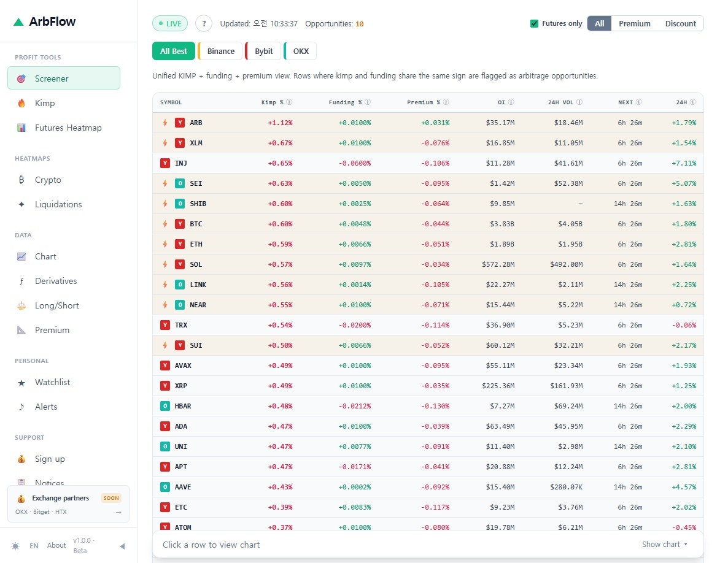Viewport: 728px width, 563px height.
Task: Toggle the LIVE status pill
Action: (170, 23)
